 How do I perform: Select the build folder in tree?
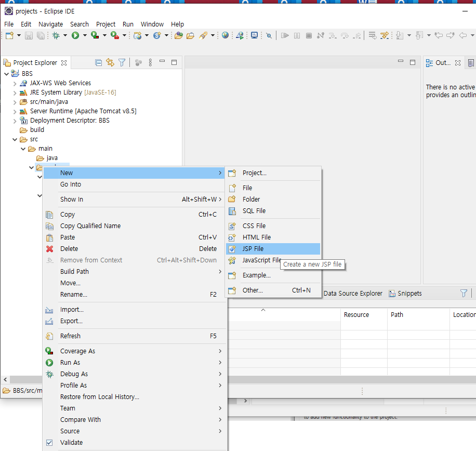32,130
